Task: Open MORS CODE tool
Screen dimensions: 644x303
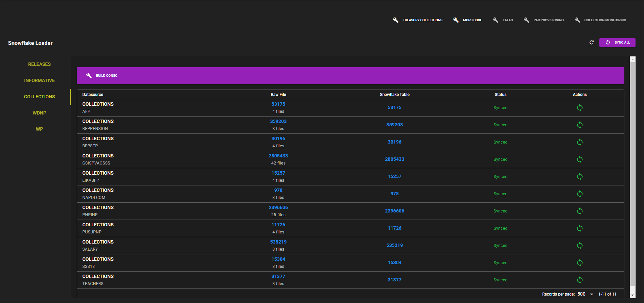Action: (x=468, y=20)
